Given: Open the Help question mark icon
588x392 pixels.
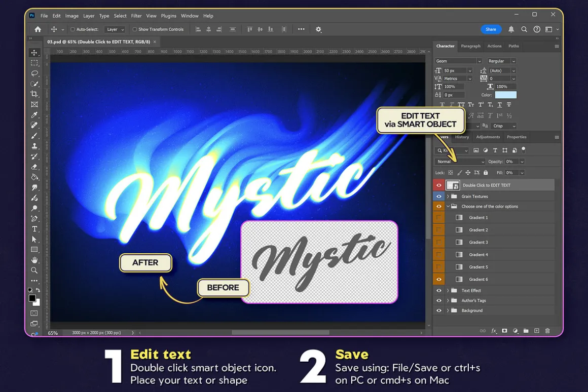Looking at the screenshot, I should click(537, 29).
